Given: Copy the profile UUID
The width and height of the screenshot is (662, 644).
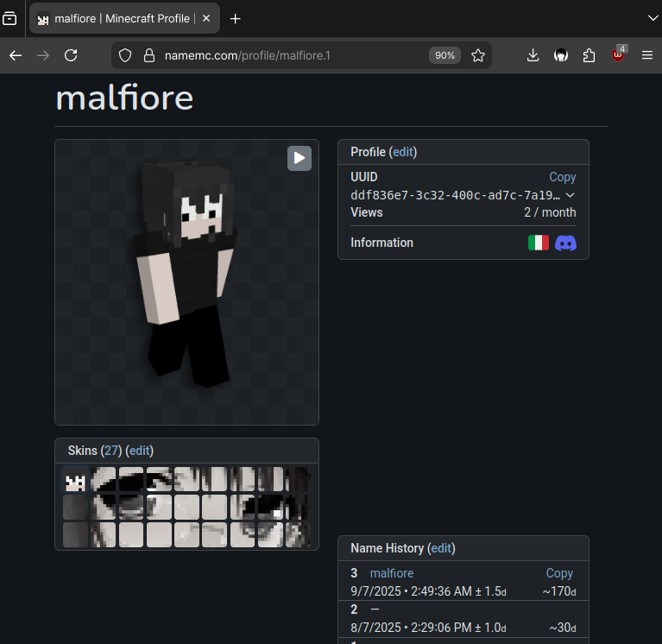Looking at the screenshot, I should coord(562,177).
